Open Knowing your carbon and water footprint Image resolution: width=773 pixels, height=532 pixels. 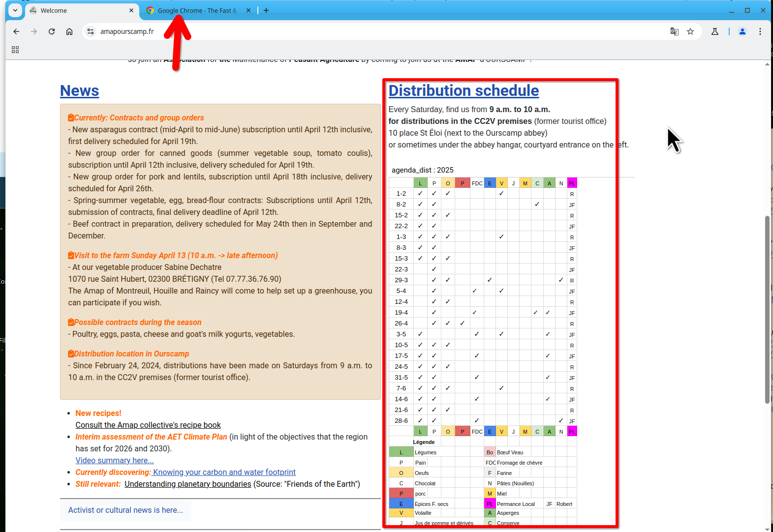coord(224,472)
